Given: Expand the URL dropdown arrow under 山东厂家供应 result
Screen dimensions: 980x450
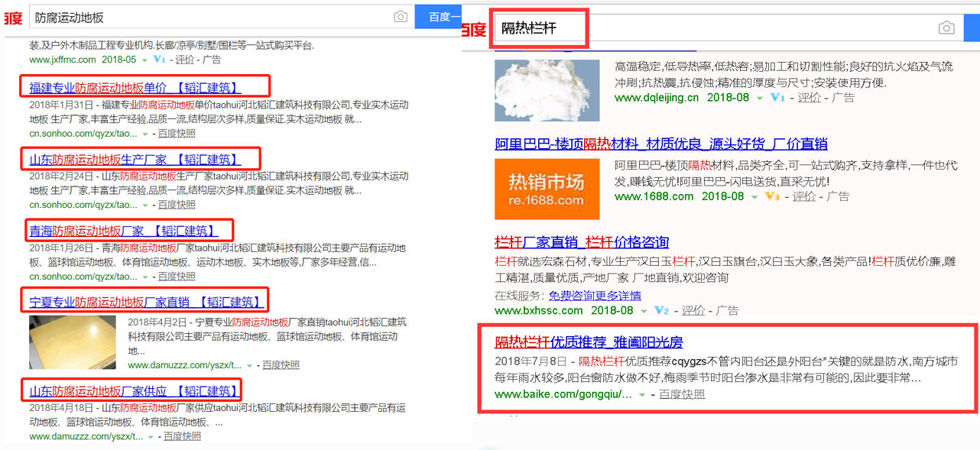Looking at the screenshot, I should (151, 437).
